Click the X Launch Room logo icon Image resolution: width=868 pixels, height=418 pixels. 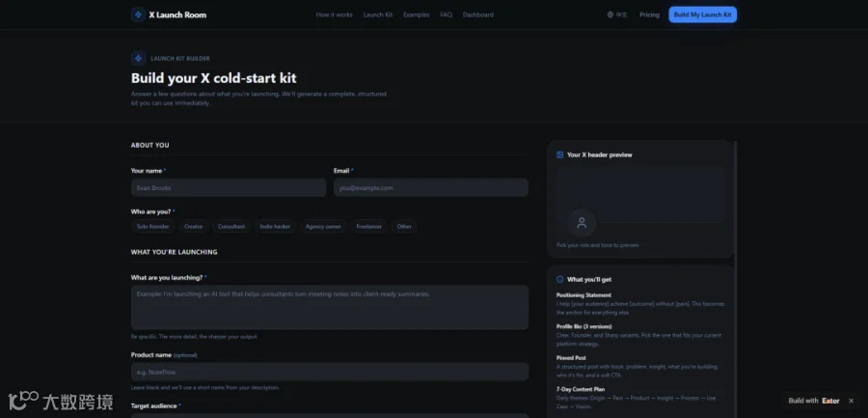[138, 15]
